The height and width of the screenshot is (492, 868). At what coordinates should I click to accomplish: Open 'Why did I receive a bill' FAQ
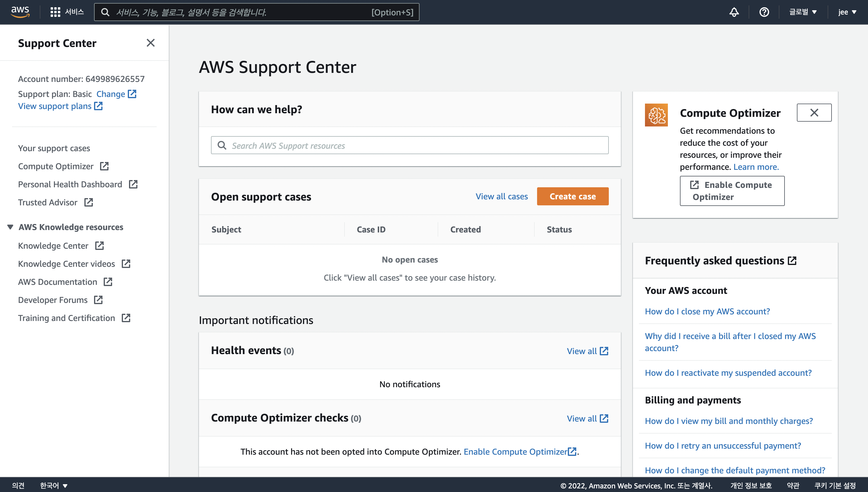coord(730,342)
